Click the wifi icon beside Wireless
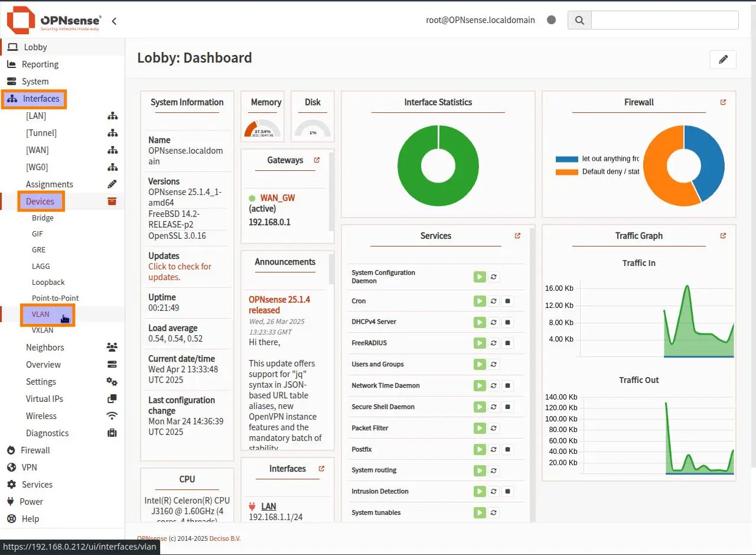 click(x=112, y=416)
